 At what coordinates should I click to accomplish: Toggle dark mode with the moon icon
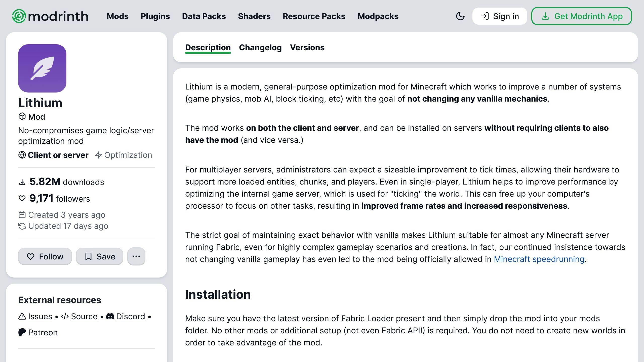coord(460,16)
